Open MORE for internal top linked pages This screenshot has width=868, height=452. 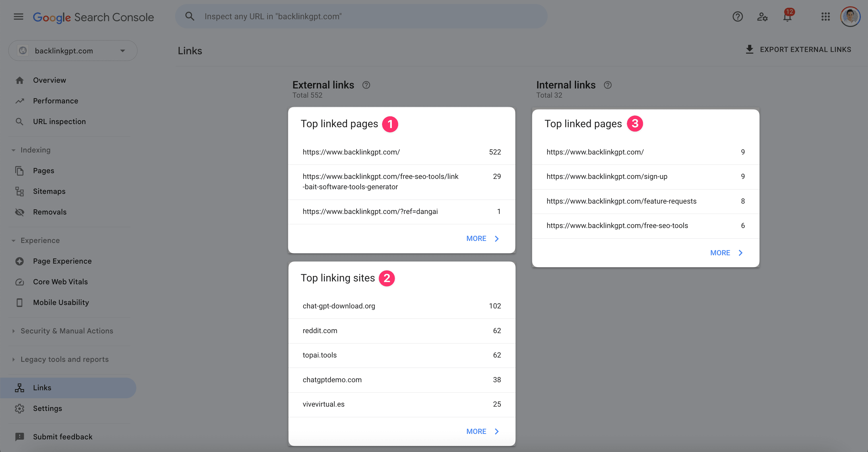coord(726,253)
